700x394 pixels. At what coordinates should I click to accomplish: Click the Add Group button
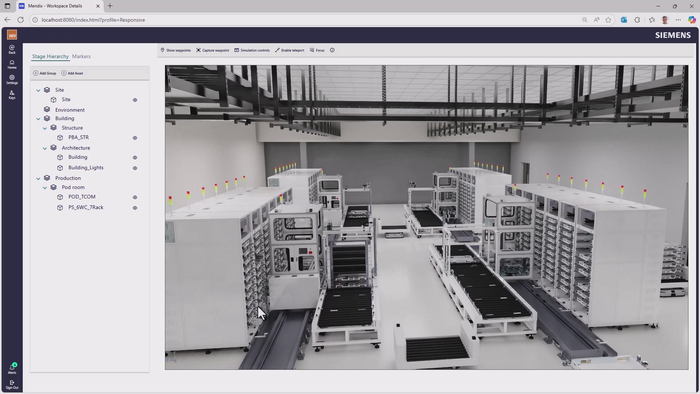tap(45, 73)
